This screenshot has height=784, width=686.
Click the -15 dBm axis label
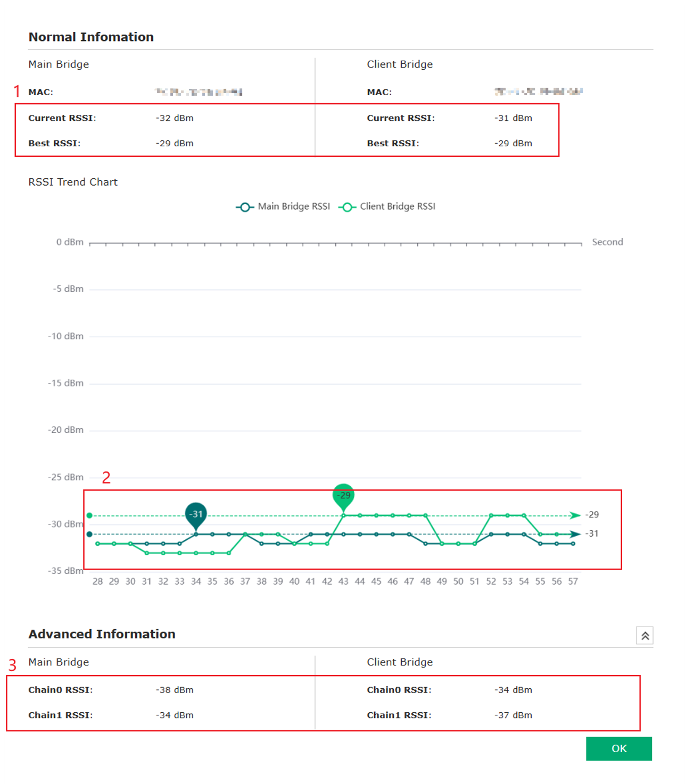click(65, 383)
